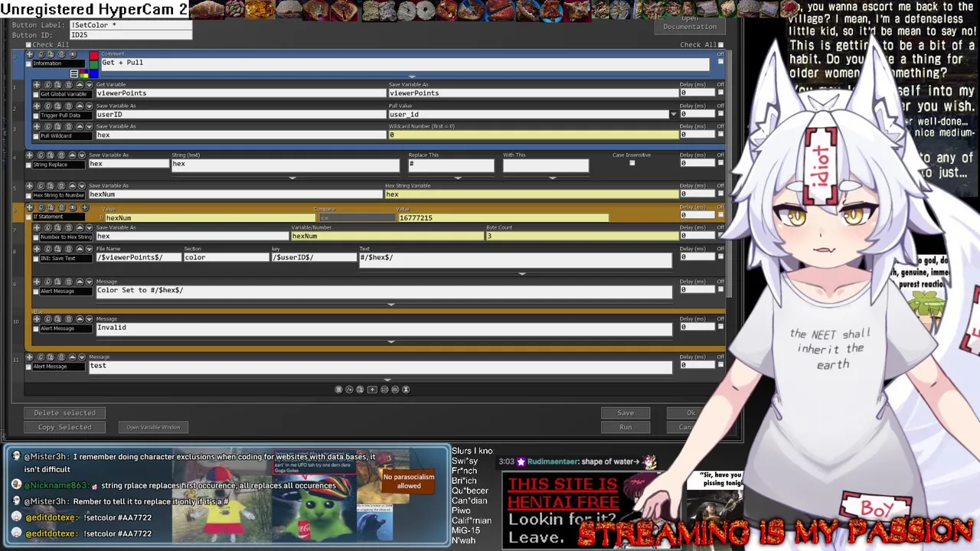980x551 pixels.
Task: Click the Byte Count field showing 3
Action: (581, 236)
